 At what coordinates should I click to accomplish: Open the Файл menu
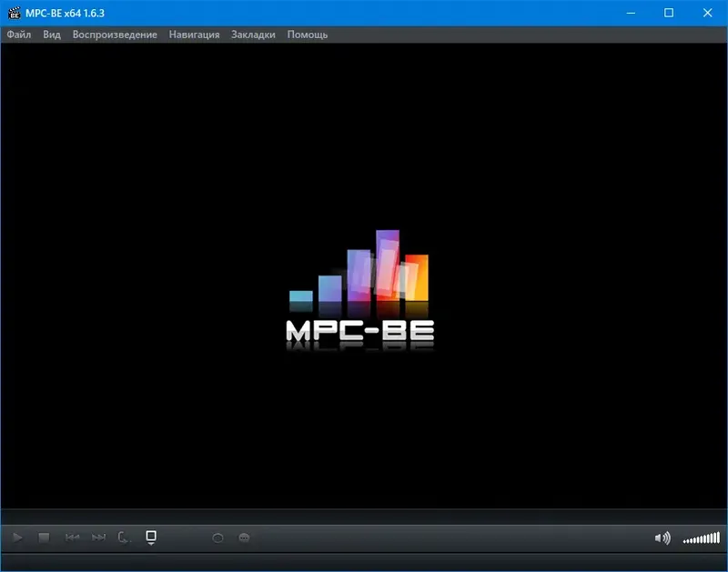point(20,35)
